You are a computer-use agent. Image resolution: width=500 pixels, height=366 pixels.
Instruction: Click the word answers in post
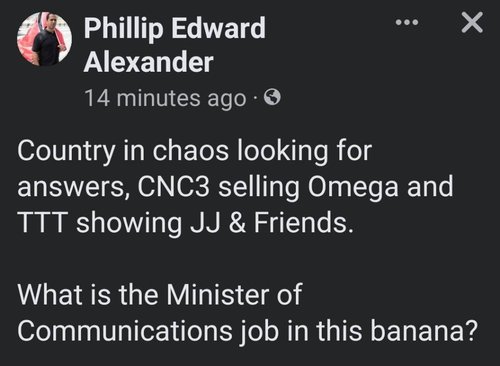coord(70,189)
